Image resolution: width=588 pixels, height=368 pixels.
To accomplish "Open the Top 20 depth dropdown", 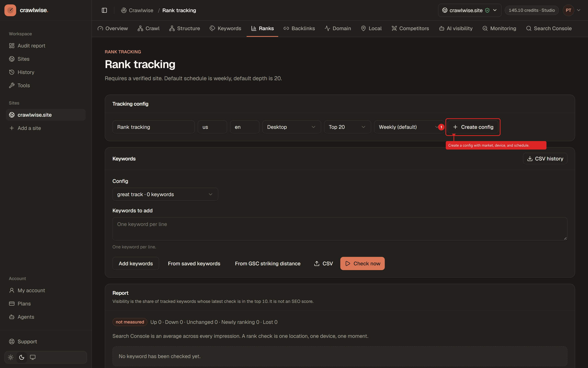I will click(x=347, y=127).
